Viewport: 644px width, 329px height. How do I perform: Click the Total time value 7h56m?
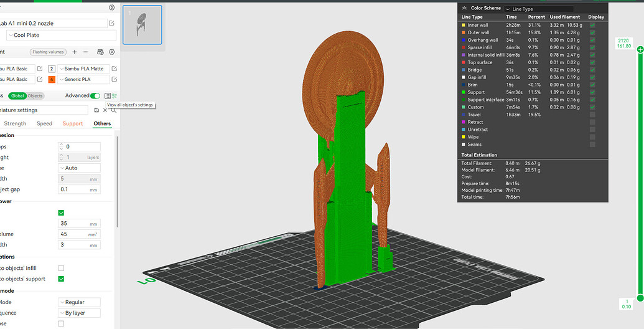[513, 197]
